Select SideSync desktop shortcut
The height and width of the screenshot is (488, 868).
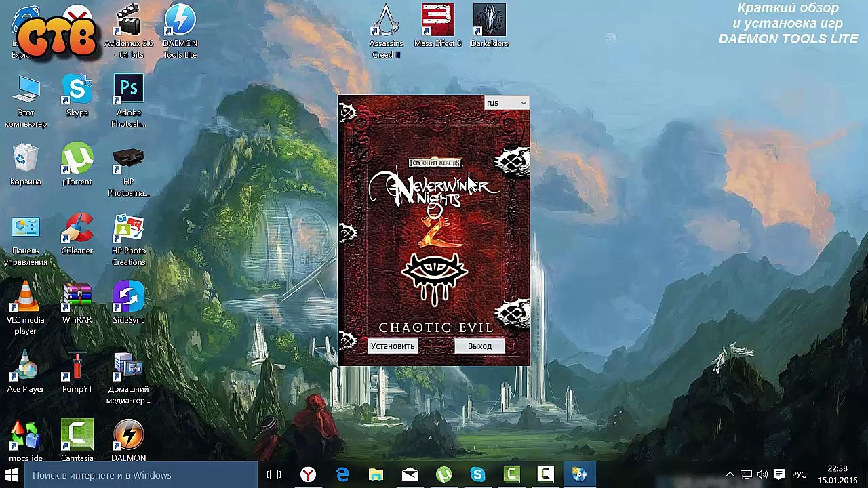(x=129, y=303)
